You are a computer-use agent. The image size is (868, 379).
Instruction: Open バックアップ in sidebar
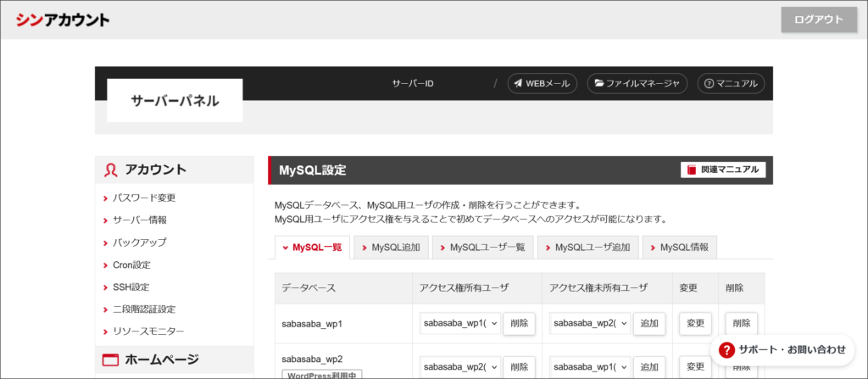click(x=140, y=242)
